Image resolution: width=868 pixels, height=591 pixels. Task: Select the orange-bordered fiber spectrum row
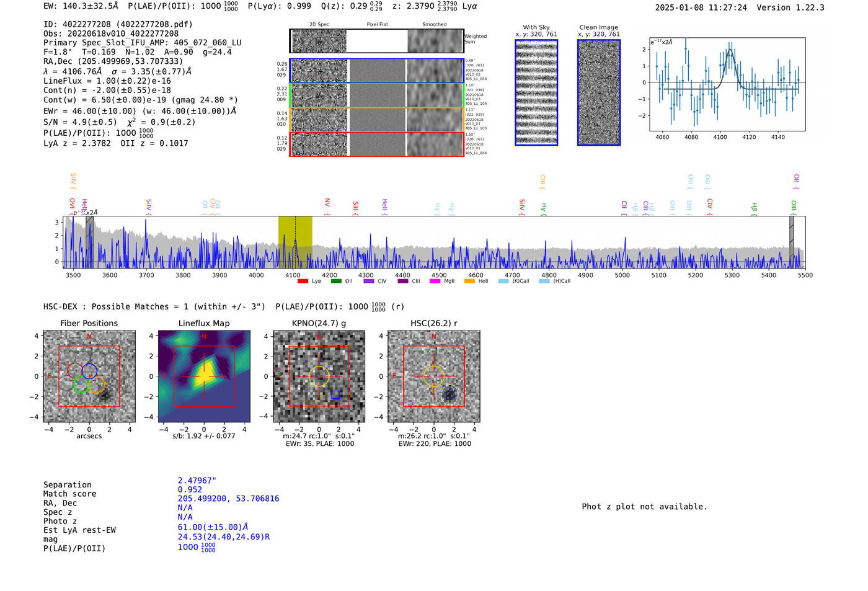[x=376, y=120]
